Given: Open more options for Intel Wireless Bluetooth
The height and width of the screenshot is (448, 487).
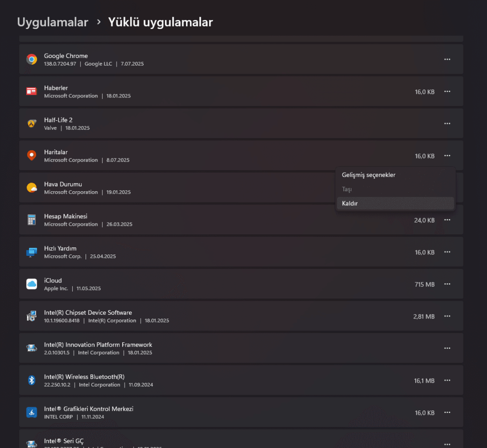Looking at the screenshot, I should 447,380.
